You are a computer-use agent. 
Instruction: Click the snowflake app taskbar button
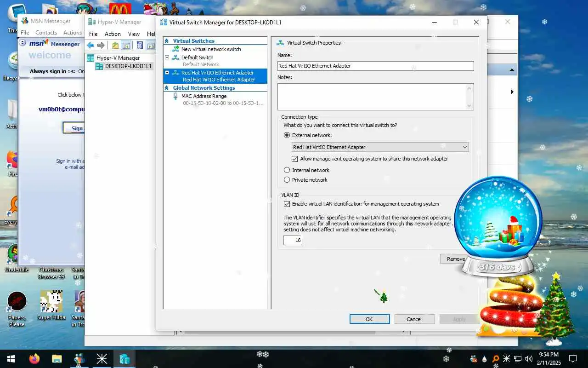pos(102,359)
